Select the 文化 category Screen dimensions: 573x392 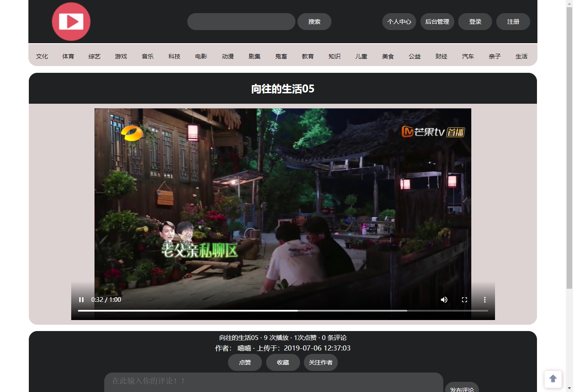click(42, 56)
